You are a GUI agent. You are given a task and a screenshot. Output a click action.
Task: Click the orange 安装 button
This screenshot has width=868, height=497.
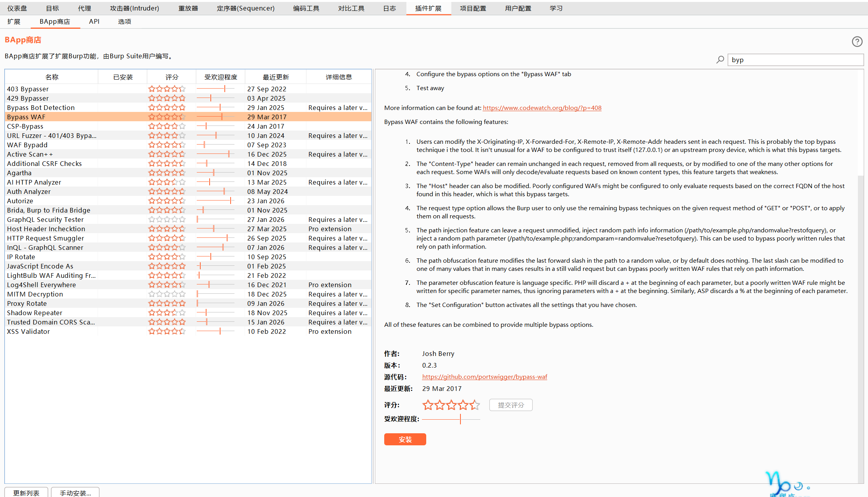(405, 439)
